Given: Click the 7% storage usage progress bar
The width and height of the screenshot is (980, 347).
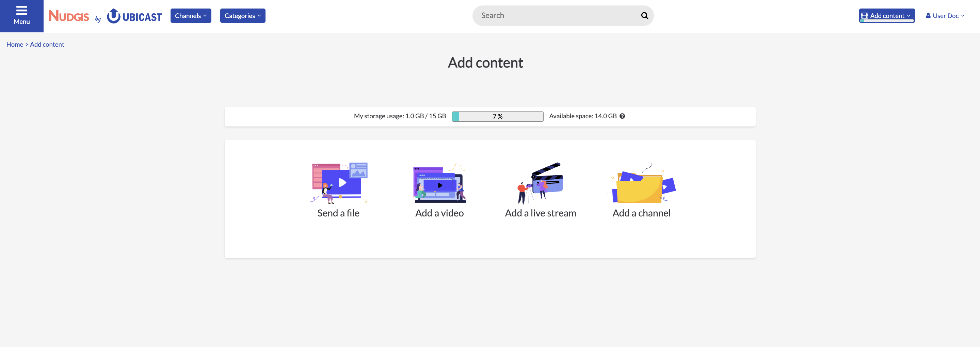Looking at the screenshot, I should [498, 117].
